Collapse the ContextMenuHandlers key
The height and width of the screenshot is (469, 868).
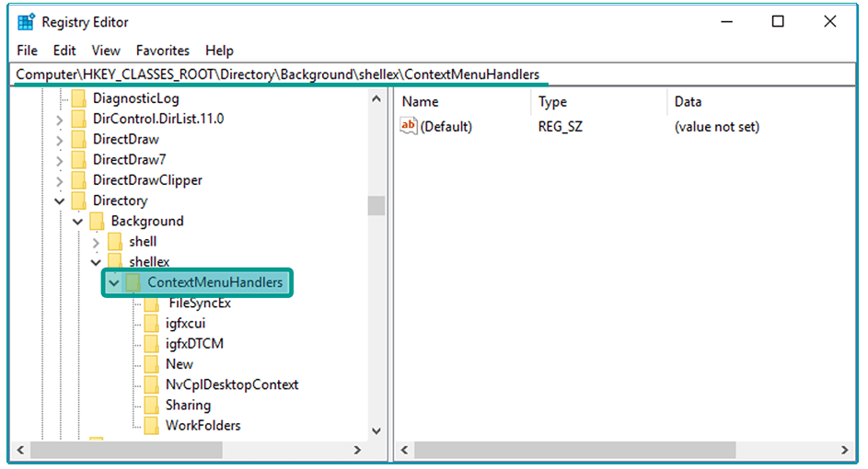click(x=114, y=283)
